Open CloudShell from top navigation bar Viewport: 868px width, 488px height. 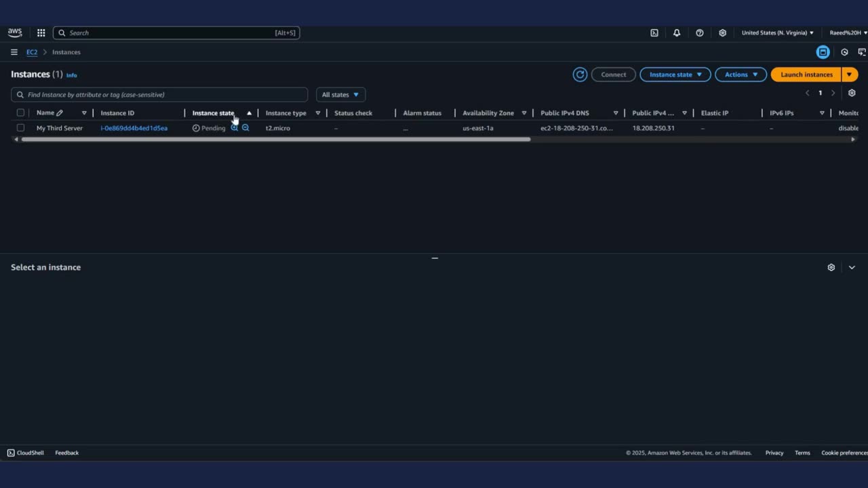tap(654, 33)
